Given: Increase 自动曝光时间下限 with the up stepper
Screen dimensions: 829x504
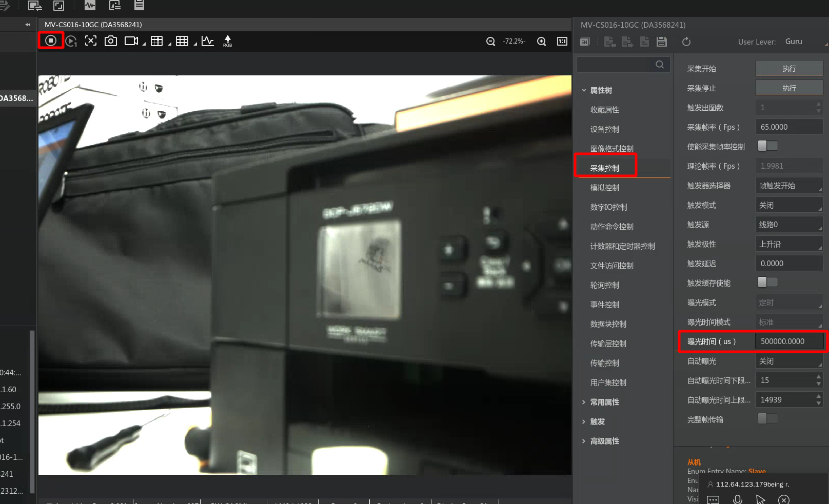Looking at the screenshot, I should click(819, 377).
